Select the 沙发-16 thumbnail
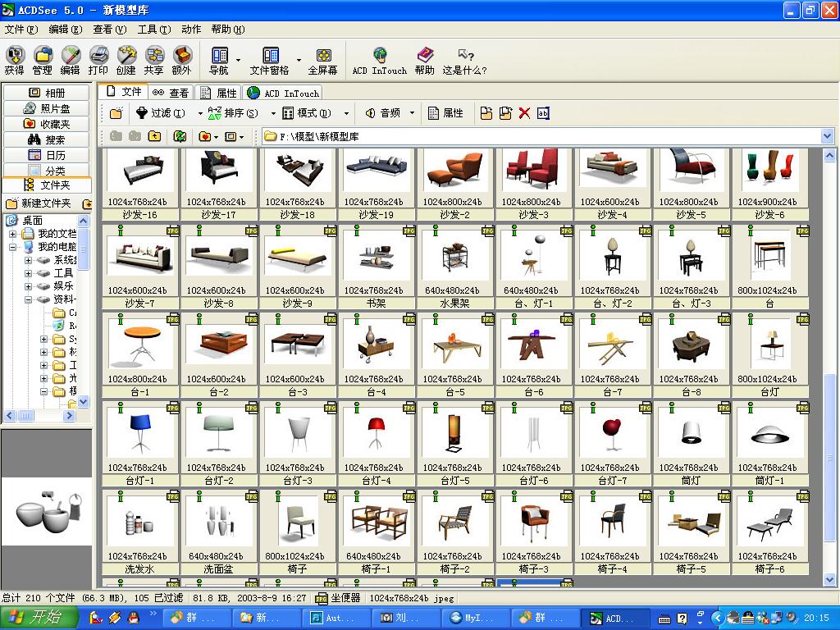The width and height of the screenshot is (840, 630). (139, 185)
